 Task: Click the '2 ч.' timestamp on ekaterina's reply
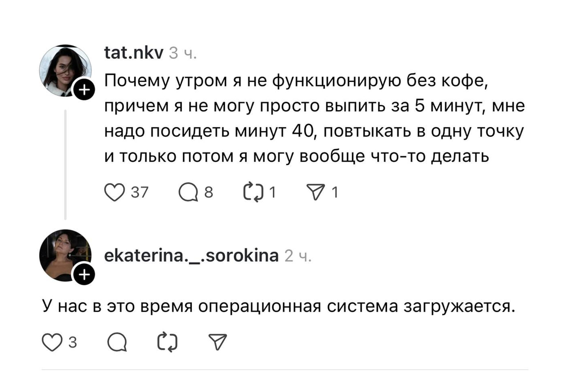[298, 256]
